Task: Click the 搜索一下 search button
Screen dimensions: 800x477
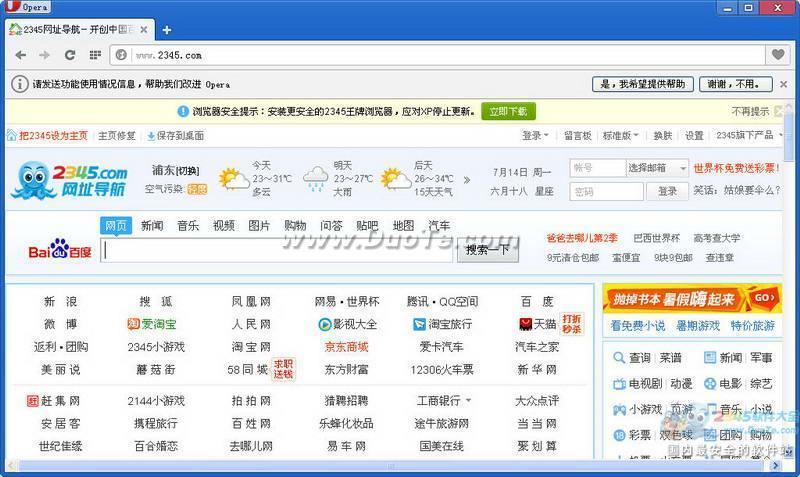Action: click(x=488, y=250)
